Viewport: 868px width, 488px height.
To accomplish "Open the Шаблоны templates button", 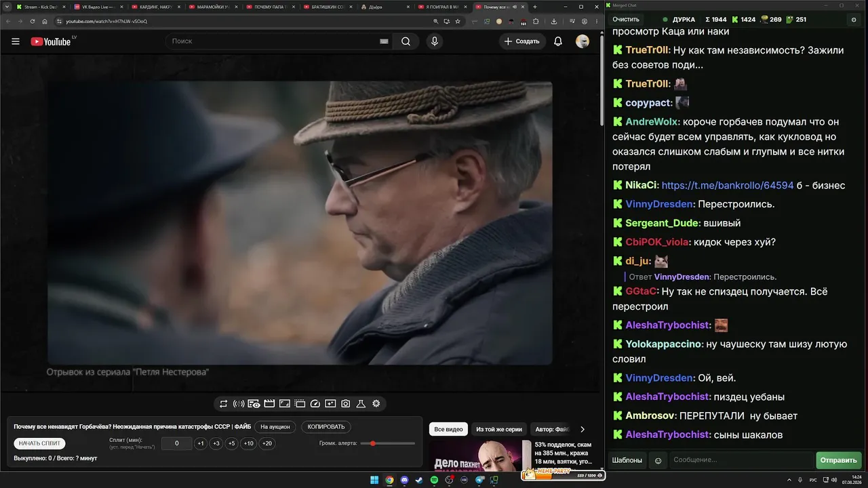I will [627, 460].
